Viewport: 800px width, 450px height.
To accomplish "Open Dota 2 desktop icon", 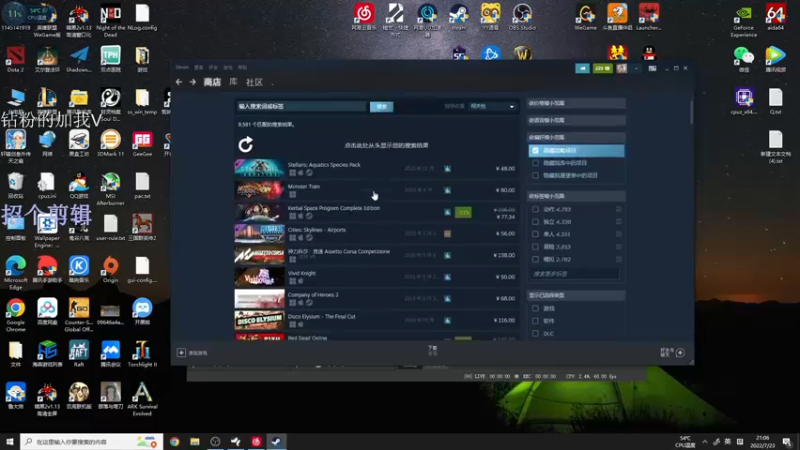I will tap(15, 59).
